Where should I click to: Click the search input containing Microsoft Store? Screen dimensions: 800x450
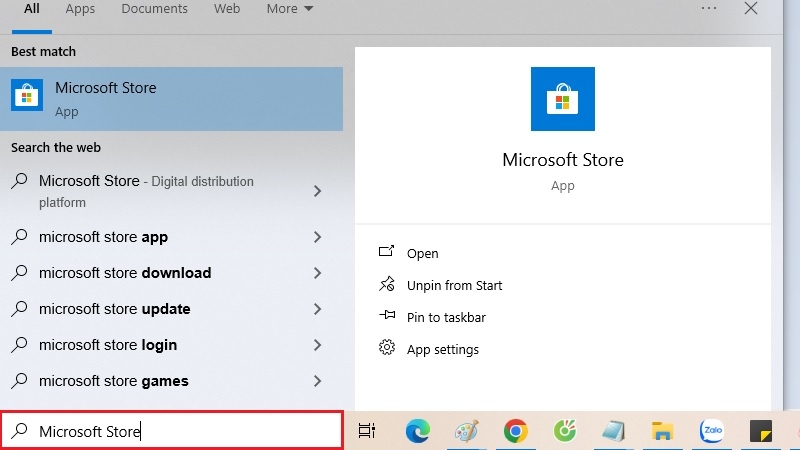coord(172,431)
